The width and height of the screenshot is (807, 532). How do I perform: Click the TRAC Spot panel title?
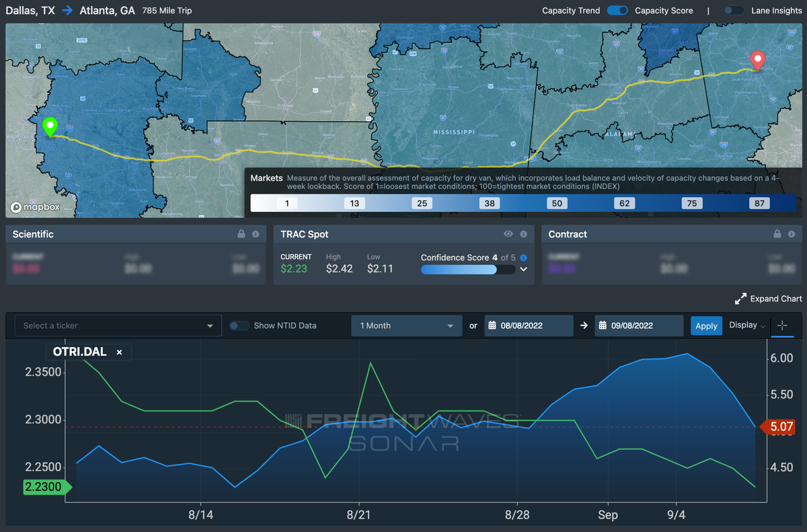click(305, 234)
